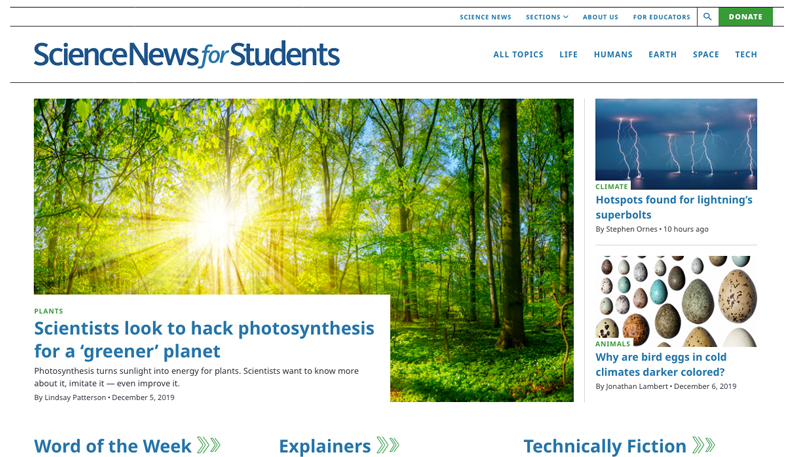The height and width of the screenshot is (457, 800).
Task: Open the Technically Fiction section heading
Action: click(605, 446)
